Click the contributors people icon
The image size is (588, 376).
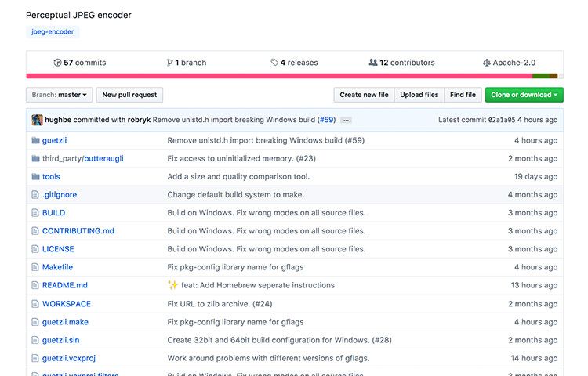click(373, 62)
